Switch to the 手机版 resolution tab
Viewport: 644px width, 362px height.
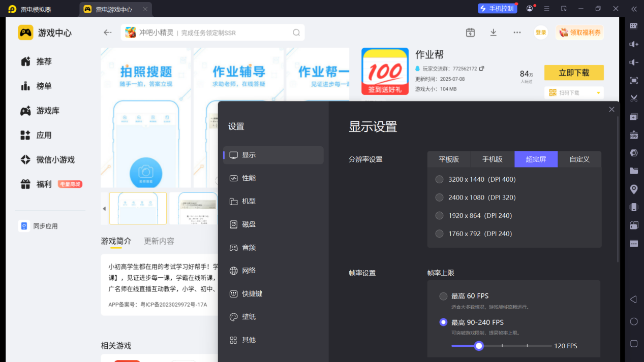pyautogui.click(x=492, y=159)
